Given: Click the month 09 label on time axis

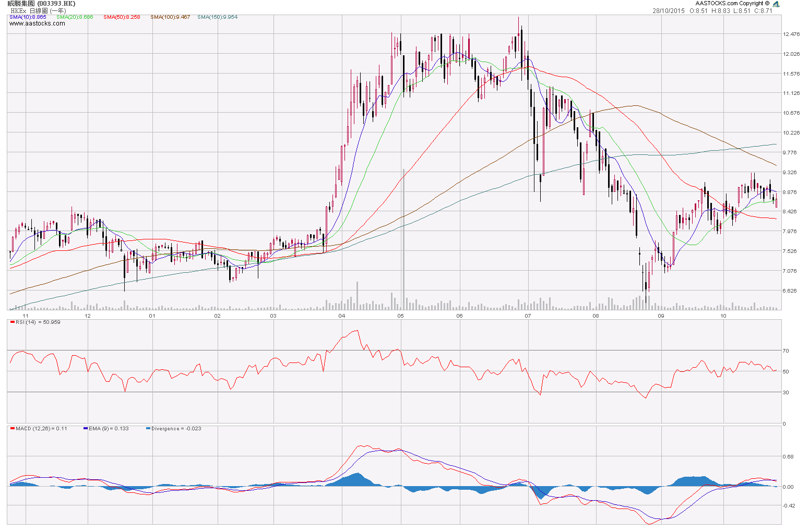Looking at the screenshot, I should [661, 316].
